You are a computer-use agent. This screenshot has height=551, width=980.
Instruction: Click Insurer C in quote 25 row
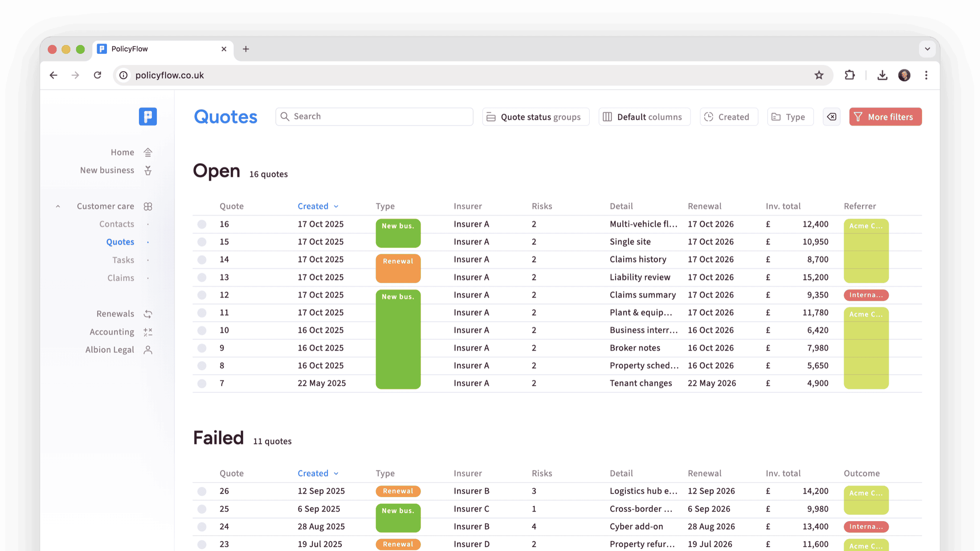[471, 509]
